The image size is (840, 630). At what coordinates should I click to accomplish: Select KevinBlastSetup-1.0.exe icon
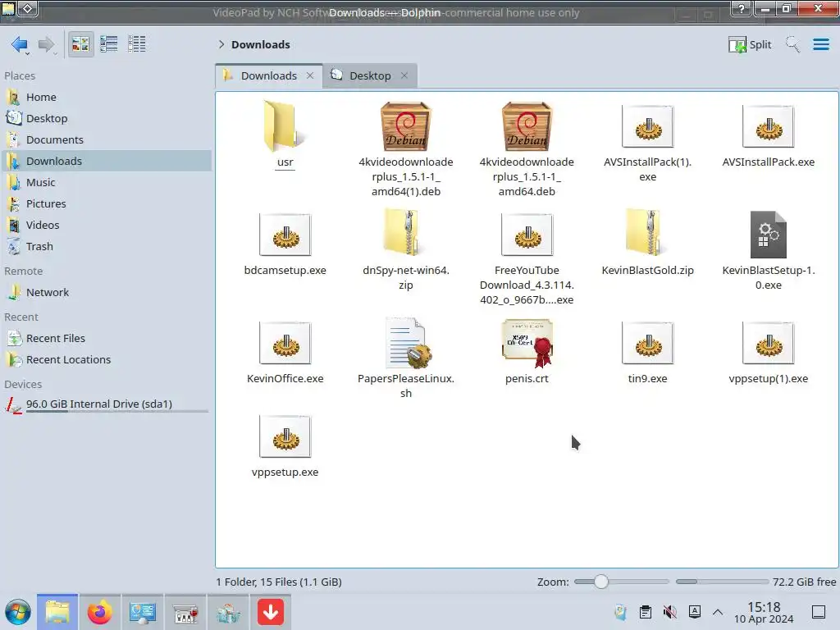(x=768, y=235)
